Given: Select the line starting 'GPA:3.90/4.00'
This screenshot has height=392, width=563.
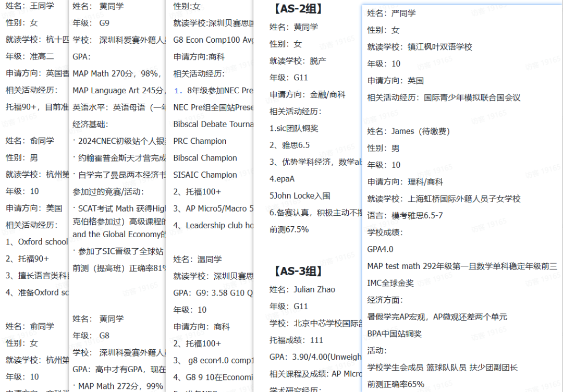Looking at the screenshot, I should pyautogui.click(x=316, y=357).
